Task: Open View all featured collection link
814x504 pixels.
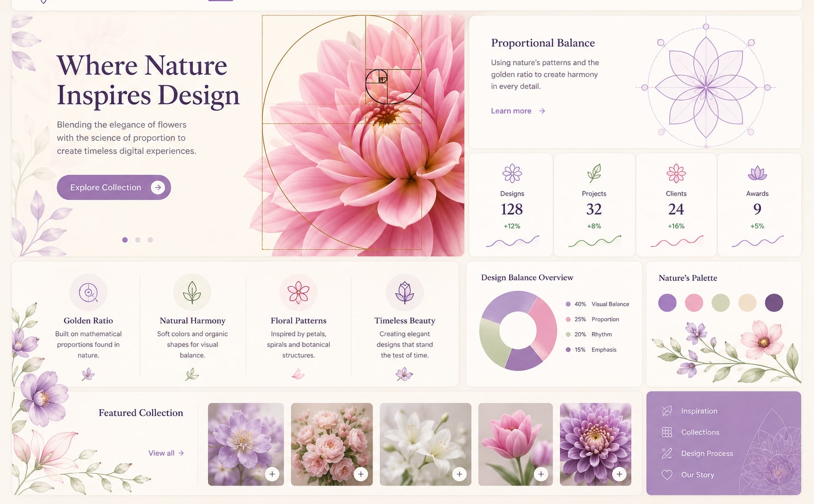Action: point(166,453)
